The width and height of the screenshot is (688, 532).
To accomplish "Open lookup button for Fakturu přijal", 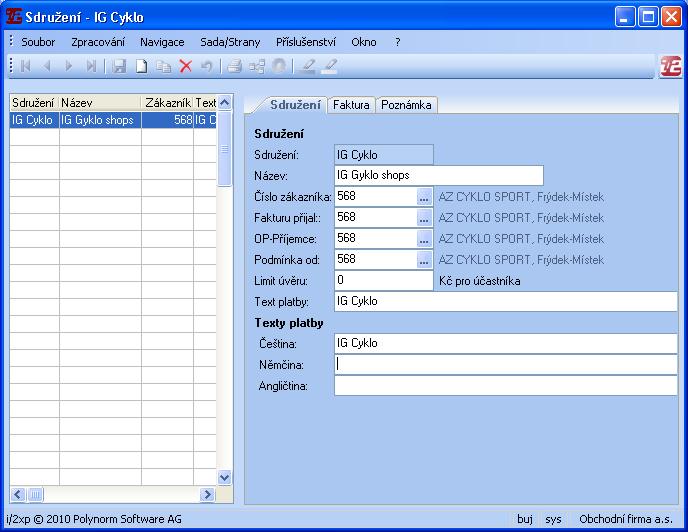I will click(x=423, y=218).
